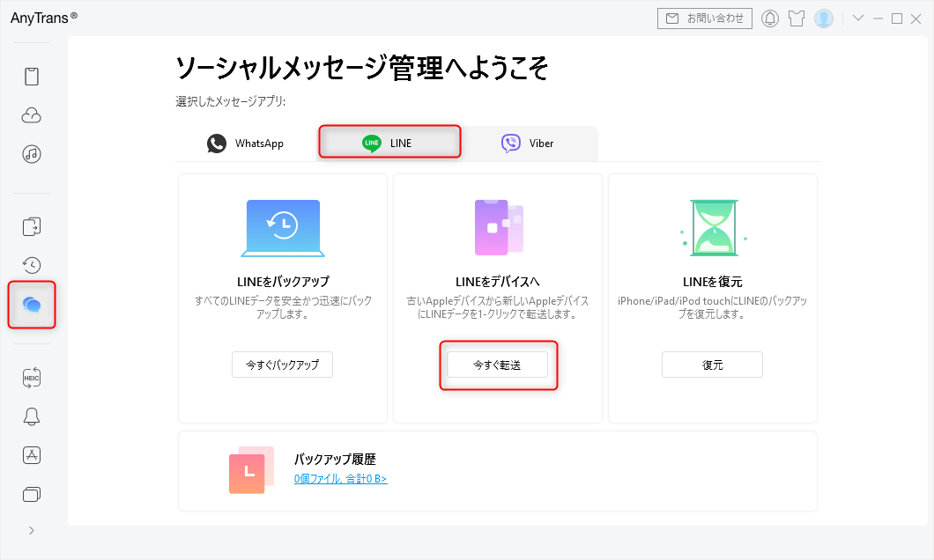
Task: Click the LINE restore hourglass illustration
Action: 714,228
